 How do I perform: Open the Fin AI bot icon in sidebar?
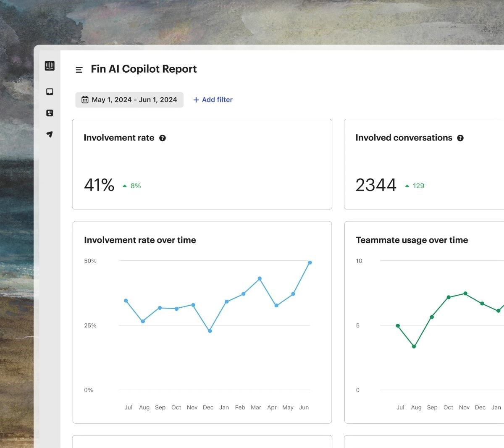click(x=50, y=113)
